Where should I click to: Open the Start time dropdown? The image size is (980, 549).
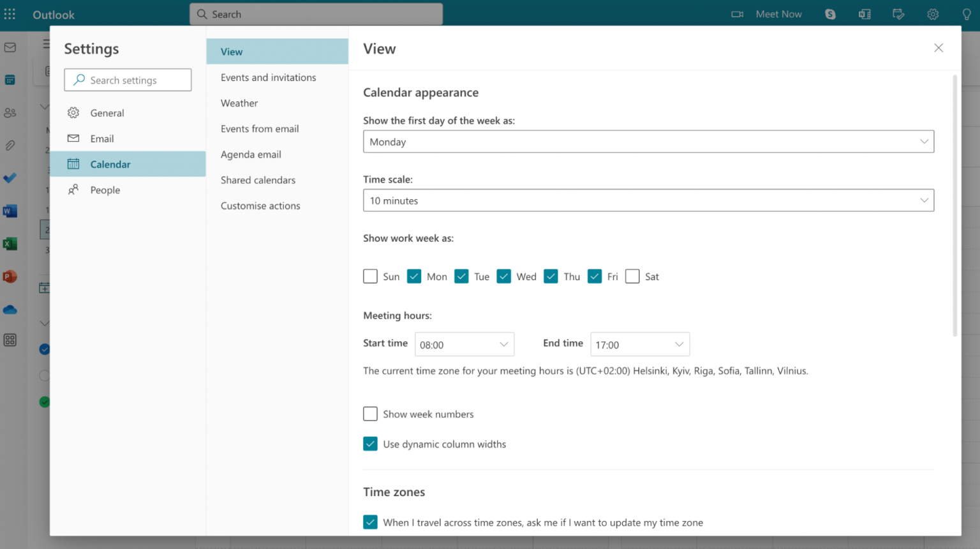(464, 345)
